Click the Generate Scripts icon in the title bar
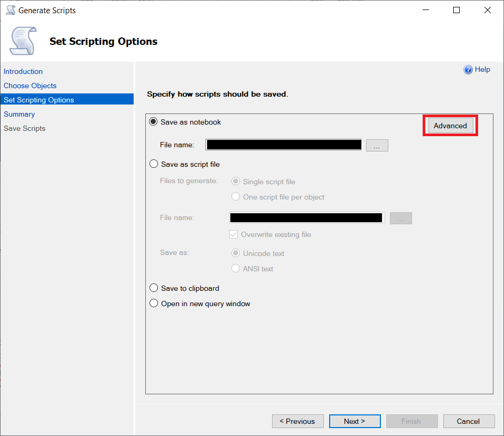The width and height of the screenshot is (504, 436). pyautogui.click(x=10, y=10)
